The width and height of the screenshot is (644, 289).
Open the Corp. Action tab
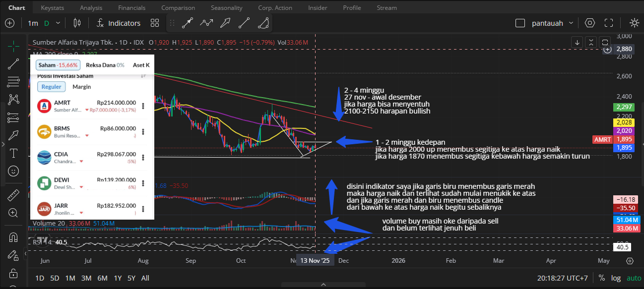tap(275, 8)
